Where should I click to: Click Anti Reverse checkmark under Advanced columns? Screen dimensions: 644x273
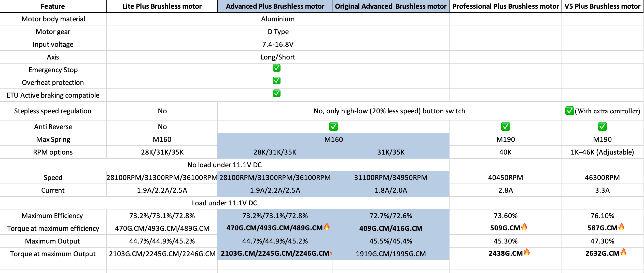click(333, 127)
